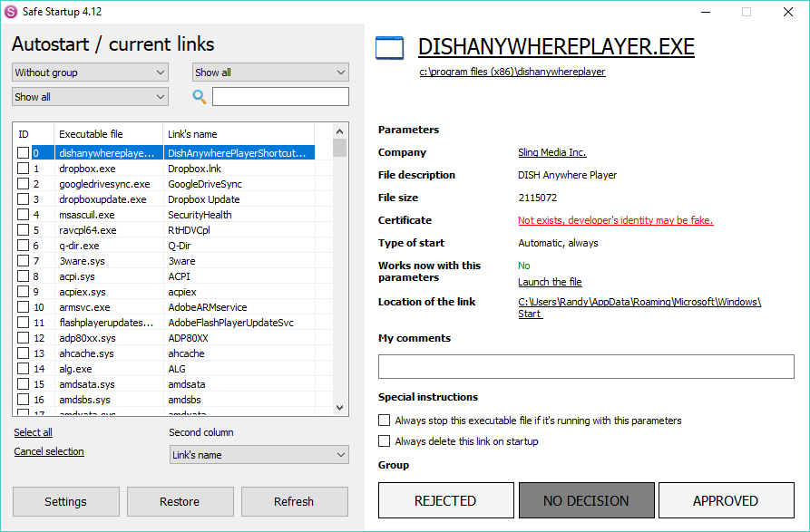
Task: Tick checkbox for ravcpl64.exe row
Action: click(24, 230)
